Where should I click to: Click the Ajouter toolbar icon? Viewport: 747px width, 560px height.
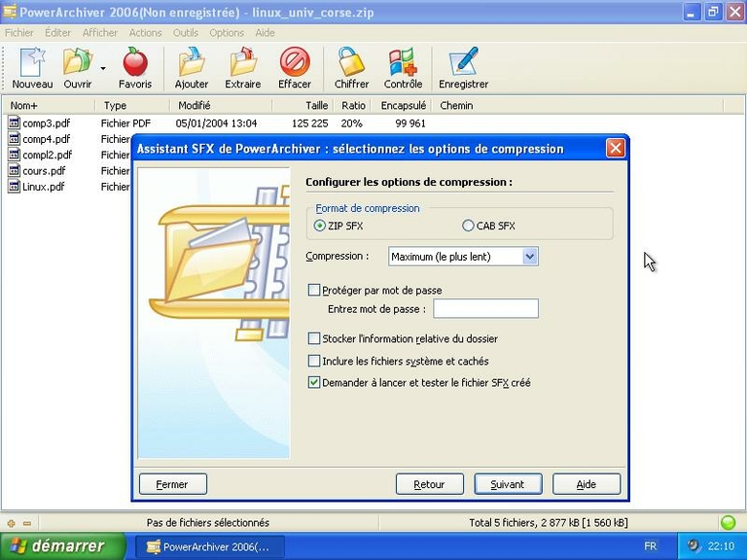(192, 62)
